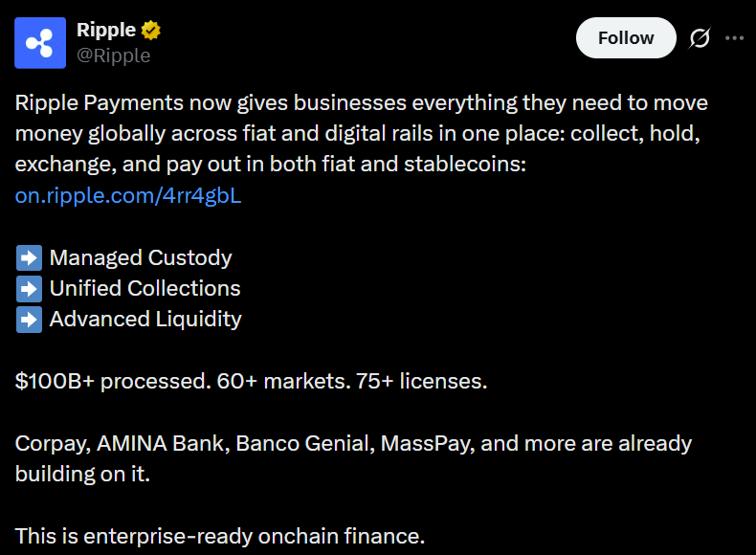Click the gold verified badge
The width and height of the screenshot is (756, 555).
click(x=150, y=31)
